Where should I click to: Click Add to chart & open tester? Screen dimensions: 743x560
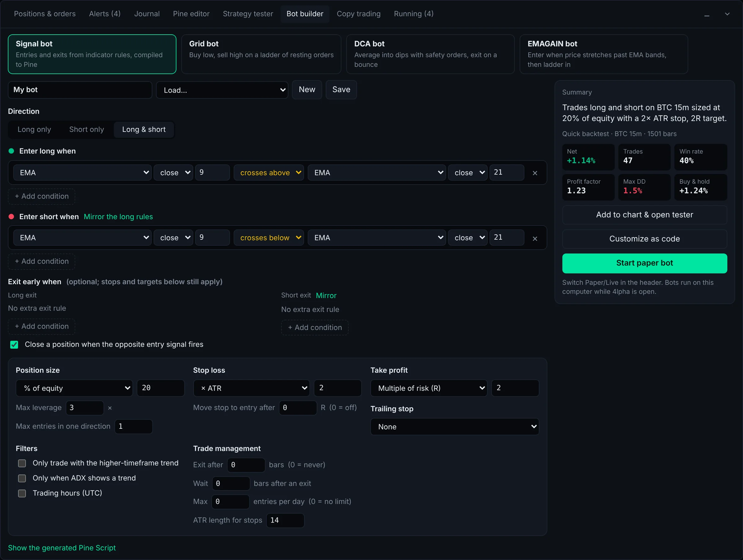coord(644,215)
